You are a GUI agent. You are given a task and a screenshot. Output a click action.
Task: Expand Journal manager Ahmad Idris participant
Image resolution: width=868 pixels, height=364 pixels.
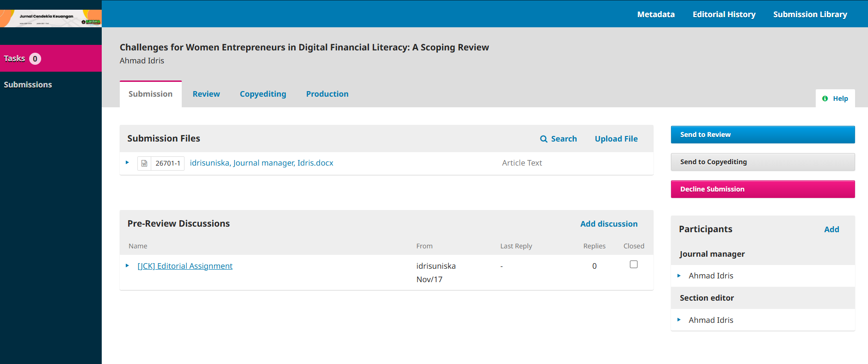click(679, 276)
